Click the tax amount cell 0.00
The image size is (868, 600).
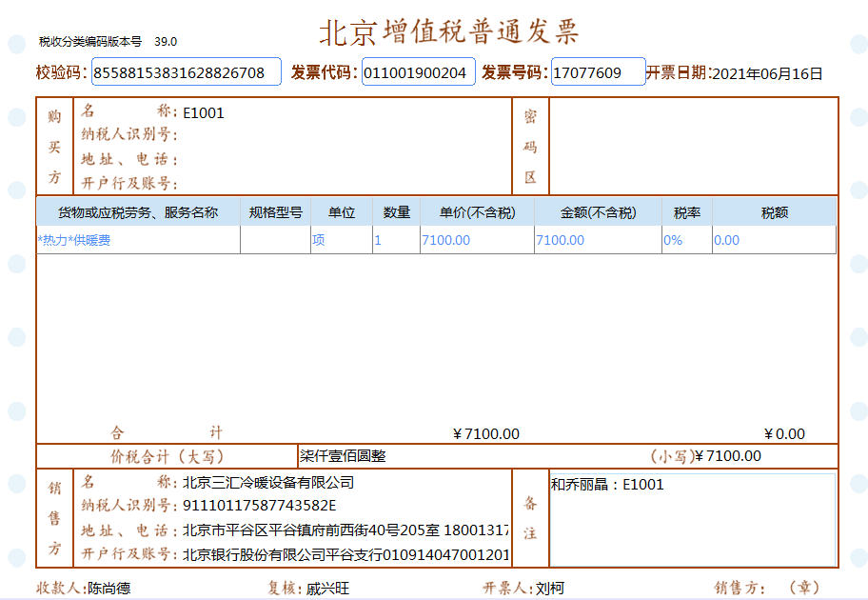click(x=775, y=240)
